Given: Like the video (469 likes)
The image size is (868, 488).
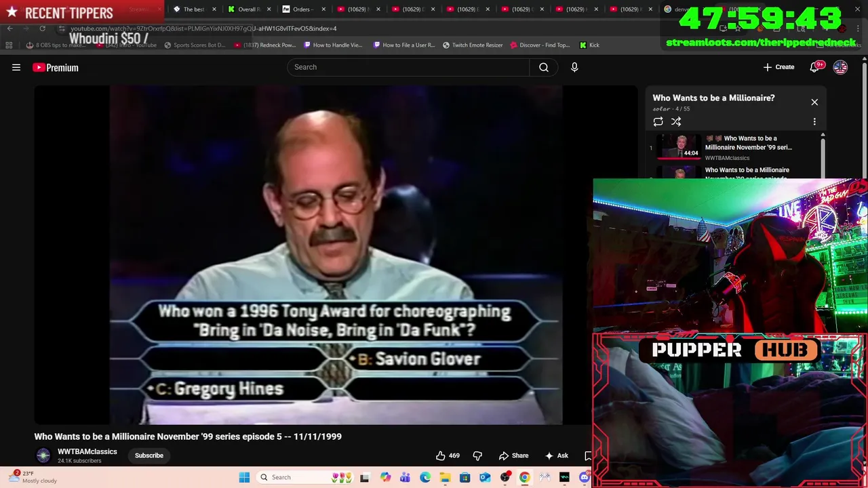Looking at the screenshot, I should coord(449,455).
